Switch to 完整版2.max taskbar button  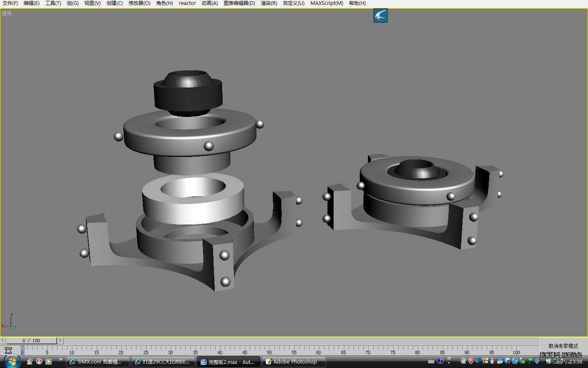pos(229,362)
